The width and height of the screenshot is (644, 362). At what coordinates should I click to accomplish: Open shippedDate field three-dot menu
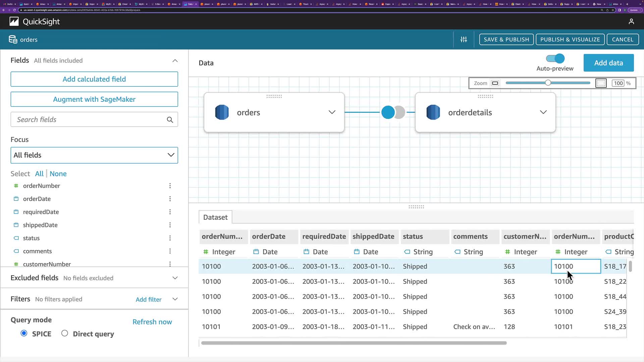(170, 225)
